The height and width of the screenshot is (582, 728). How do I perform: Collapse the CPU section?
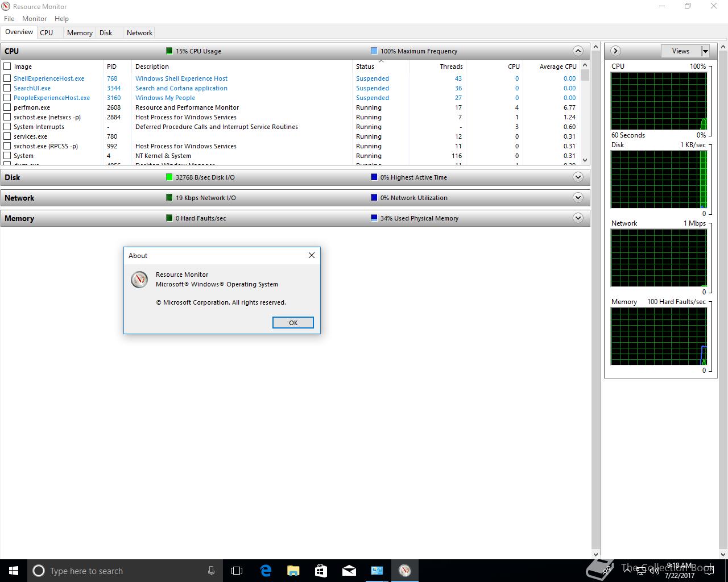click(578, 51)
